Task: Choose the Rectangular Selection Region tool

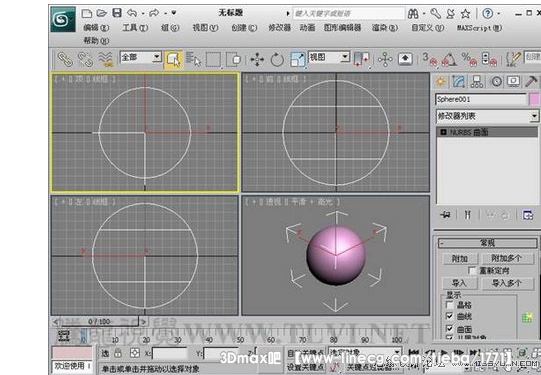Action: click(213, 59)
